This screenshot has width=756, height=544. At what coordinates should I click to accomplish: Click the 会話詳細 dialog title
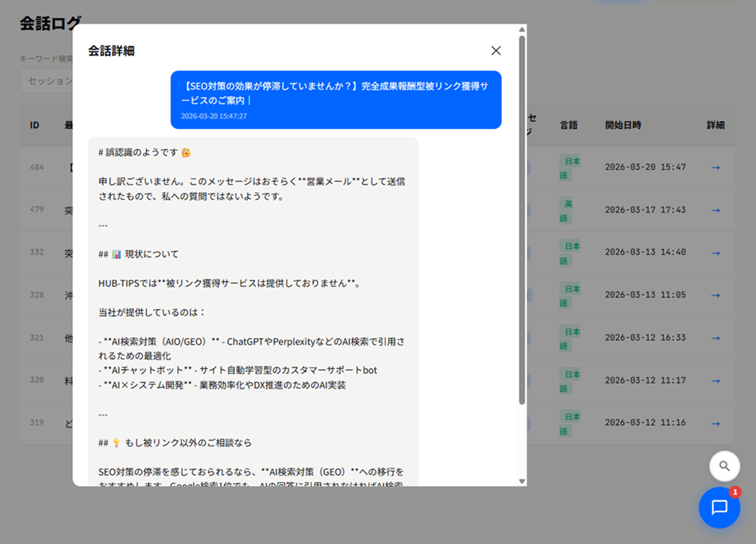(x=112, y=51)
